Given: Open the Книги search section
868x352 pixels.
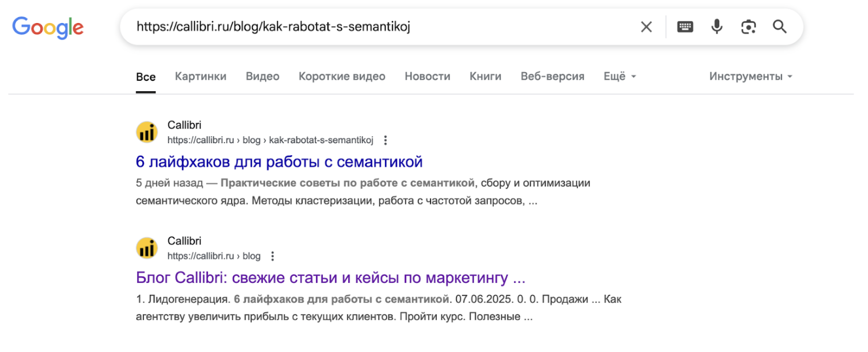Looking at the screenshot, I should pyautogui.click(x=485, y=76).
